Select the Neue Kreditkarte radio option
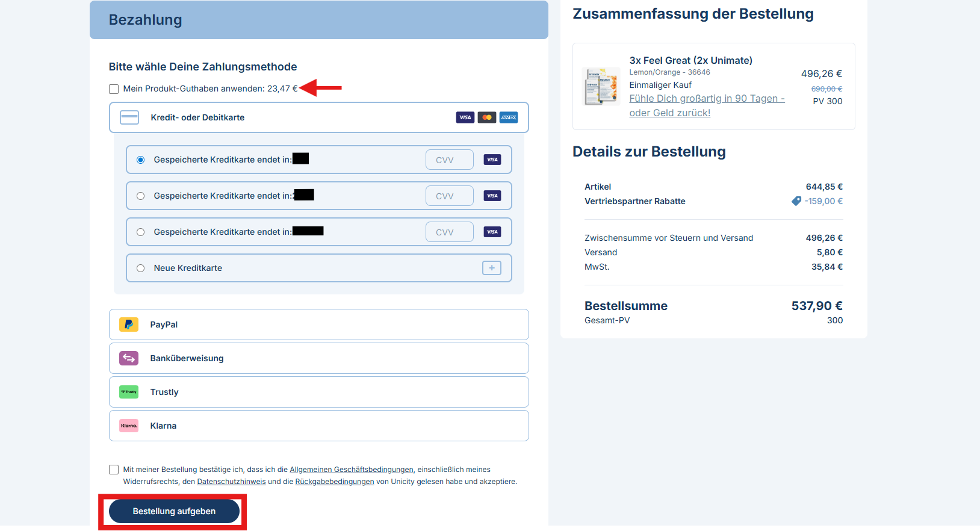This screenshot has height=531, width=980. (x=140, y=268)
